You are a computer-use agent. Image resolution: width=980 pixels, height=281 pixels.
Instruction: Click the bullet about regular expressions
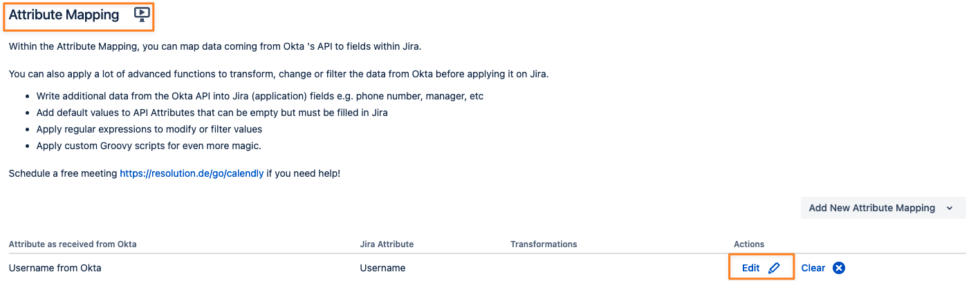pos(149,129)
